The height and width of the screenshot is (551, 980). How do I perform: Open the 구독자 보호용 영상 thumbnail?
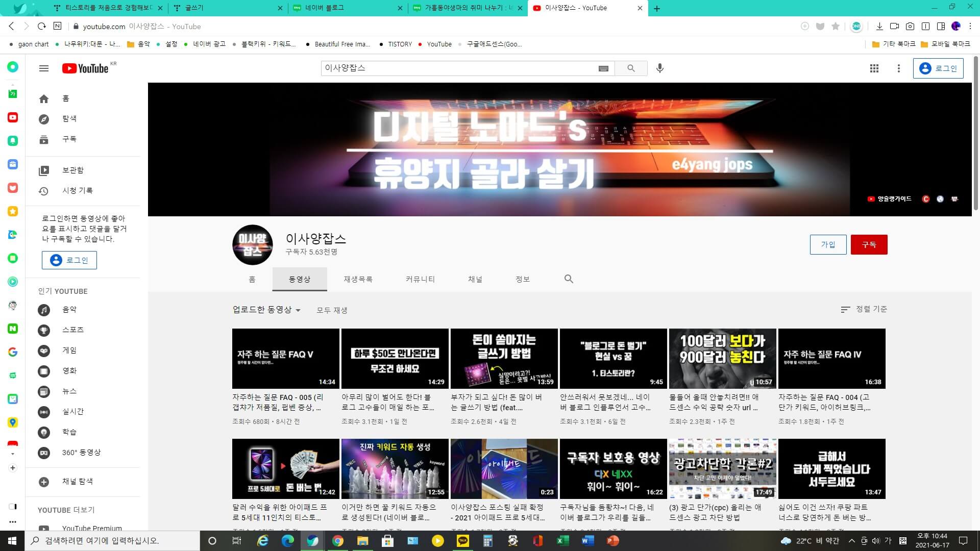click(x=614, y=469)
